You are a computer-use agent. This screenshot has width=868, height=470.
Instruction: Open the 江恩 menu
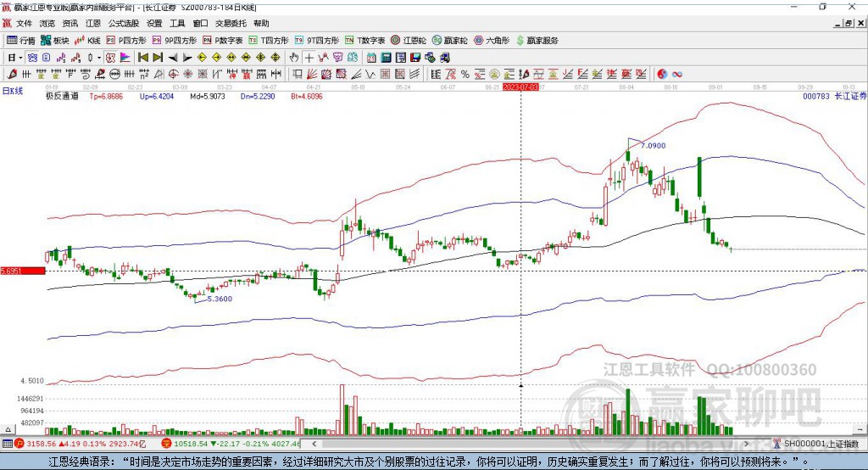93,23
